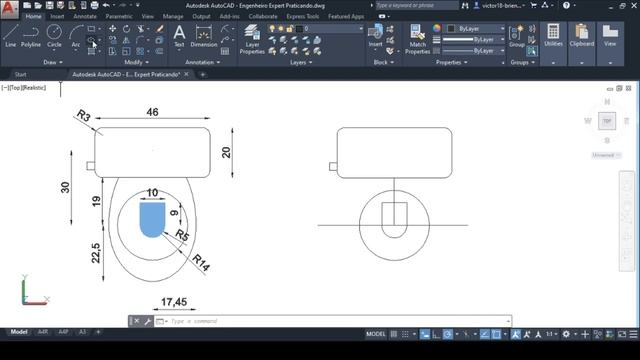The width and height of the screenshot is (640, 360).
Task: Expand the Modify panel
Action: [x=137, y=62]
